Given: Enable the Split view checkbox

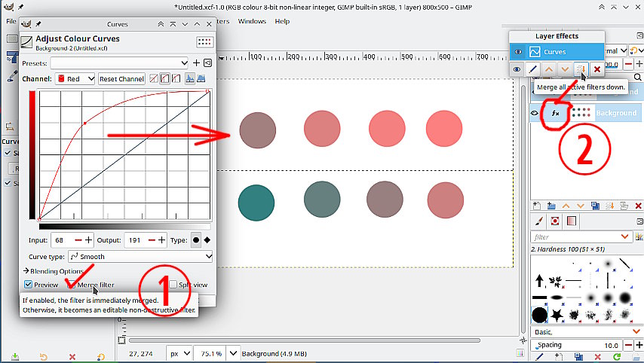Looking at the screenshot, I should (173, 284).
